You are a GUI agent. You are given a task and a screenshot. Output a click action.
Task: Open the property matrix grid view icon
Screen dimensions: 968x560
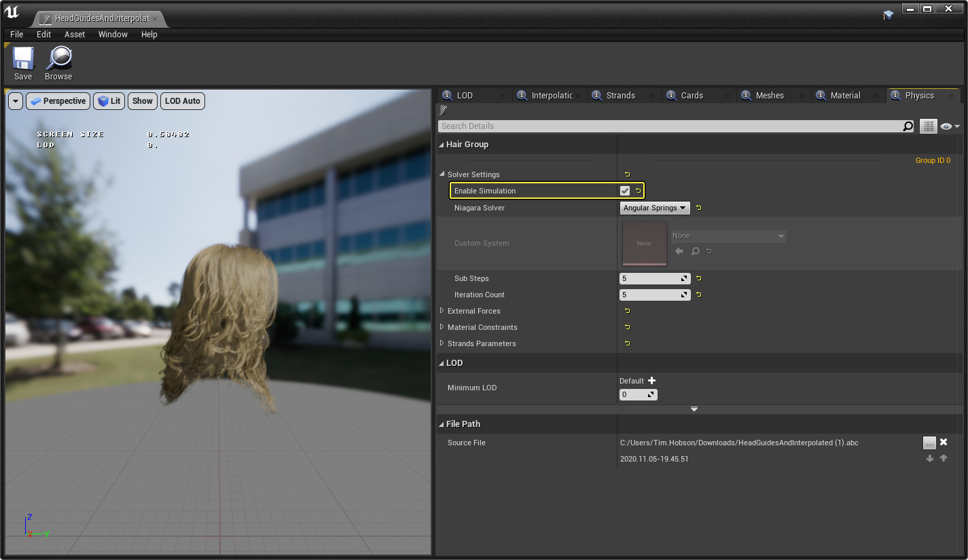[928, 126]
